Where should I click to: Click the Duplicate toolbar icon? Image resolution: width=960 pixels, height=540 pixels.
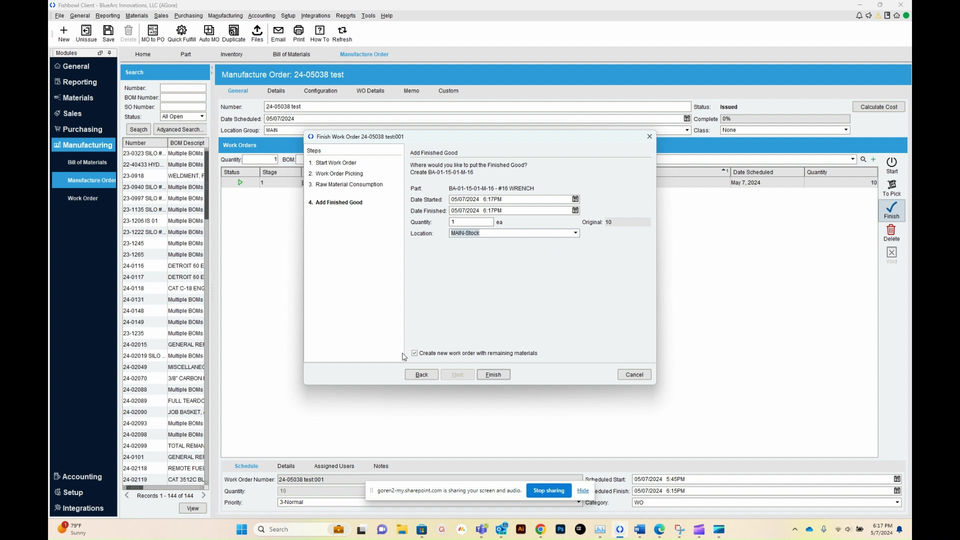(x=233, y=34)
